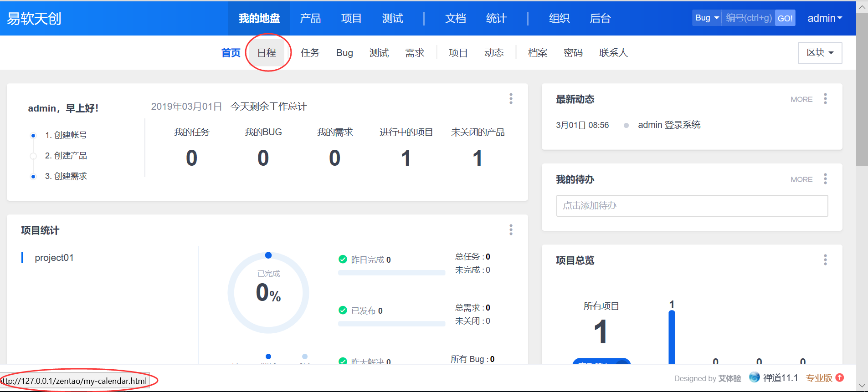Click MORE link in 最新动态

[801, 99]
